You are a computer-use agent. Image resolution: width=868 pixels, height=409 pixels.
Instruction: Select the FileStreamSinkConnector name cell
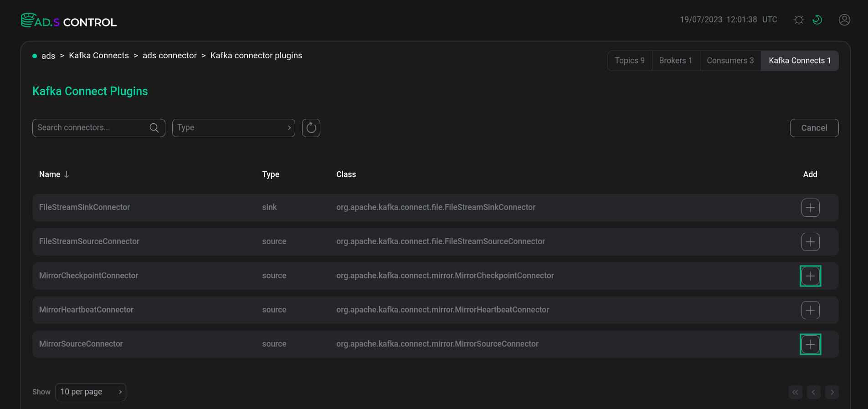pos(85,207)
